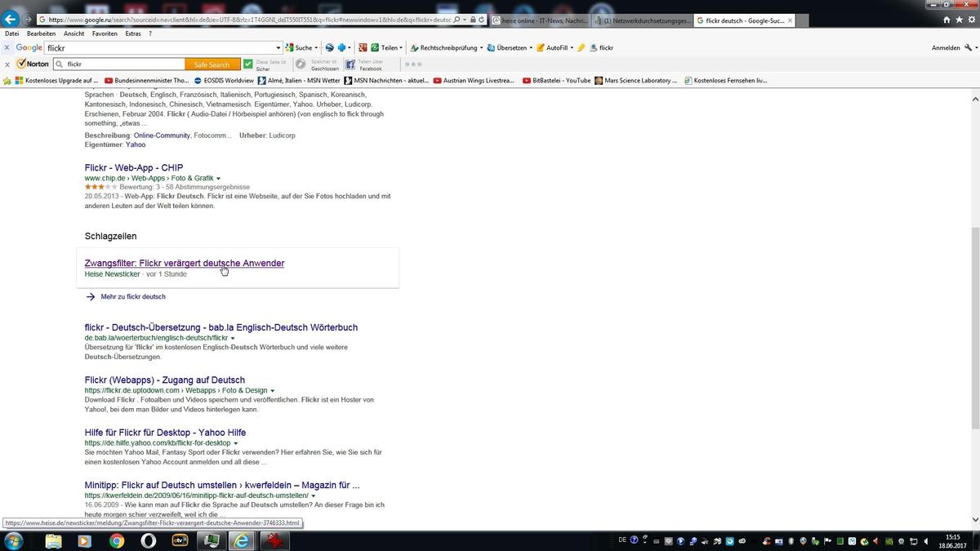Expand the Rechtschreibprüfung dropdown

pyautogui.click(x=481, y=47)
